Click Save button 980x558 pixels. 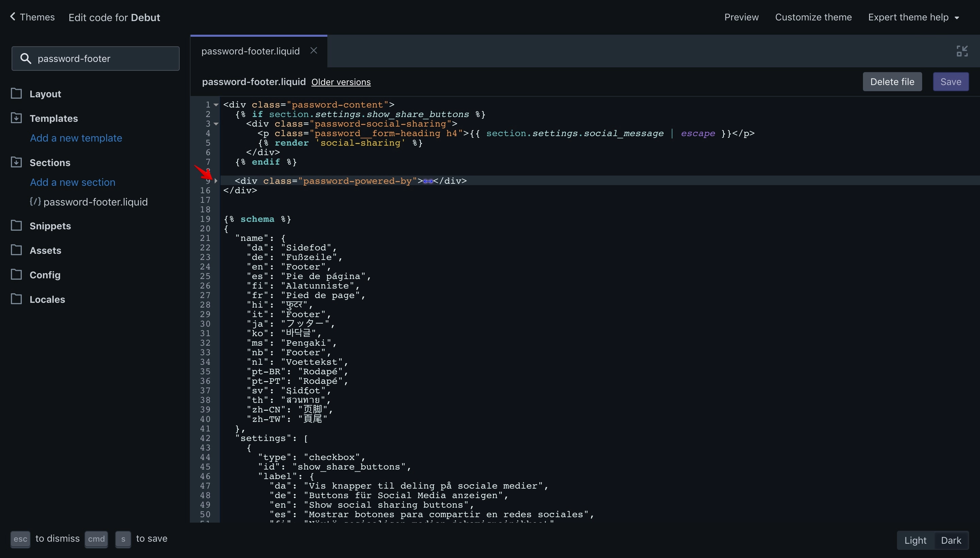pyautogui.click(x=950, y=82)
